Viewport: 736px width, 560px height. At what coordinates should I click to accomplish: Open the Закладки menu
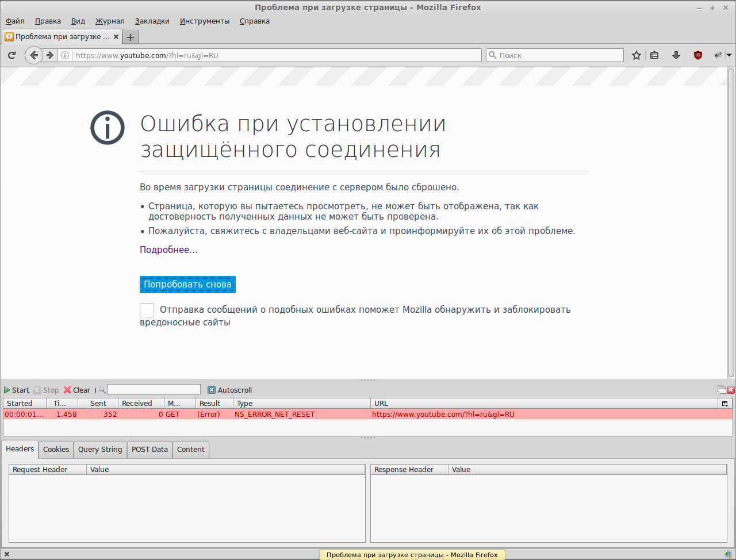click(x=152, y=21)
